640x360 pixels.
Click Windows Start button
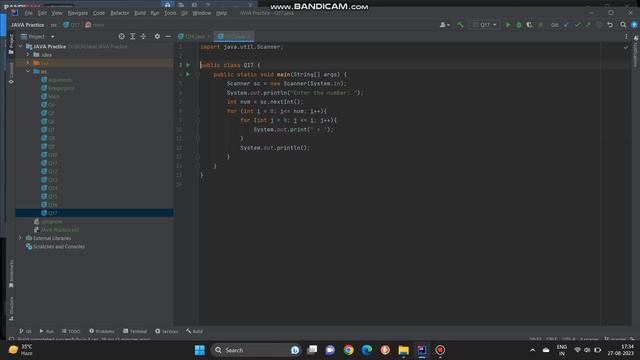point(200,350)
